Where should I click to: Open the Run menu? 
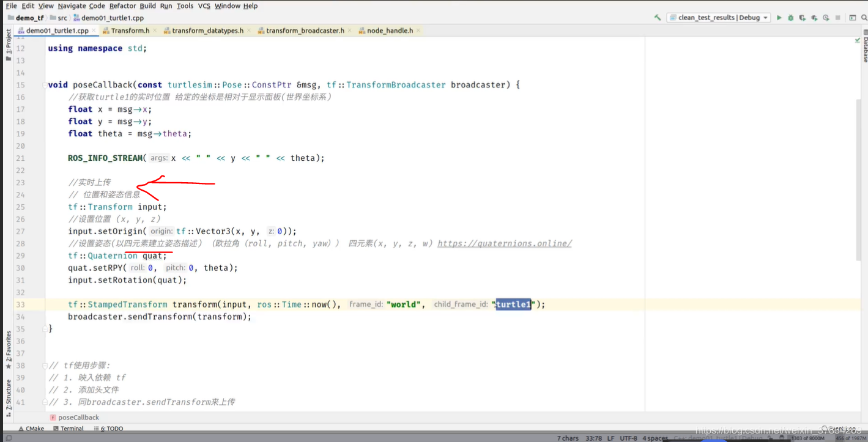pos(166,6)
